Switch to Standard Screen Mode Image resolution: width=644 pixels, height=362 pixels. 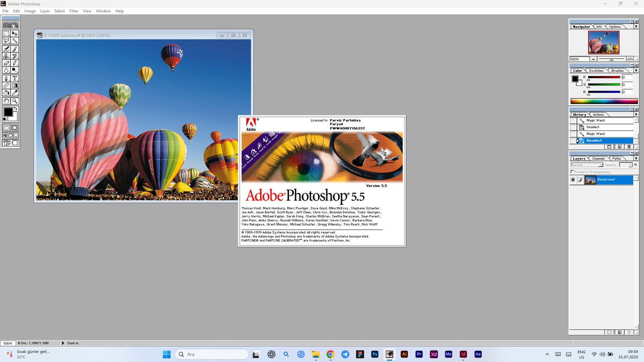point(4,135)
